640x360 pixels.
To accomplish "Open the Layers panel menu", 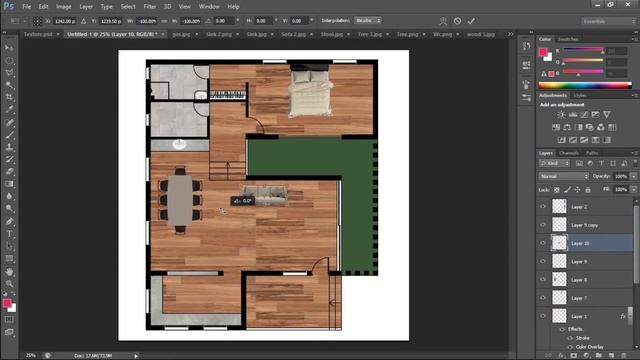I will 634,153.
